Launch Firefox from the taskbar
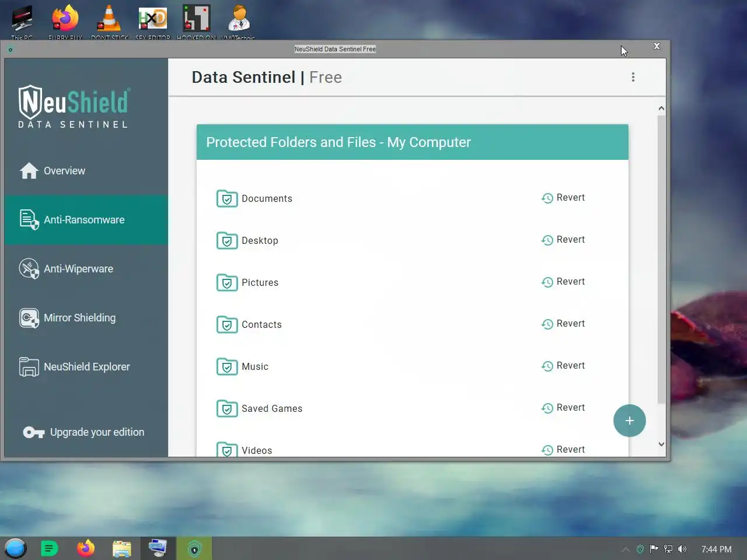747x560 pixels. pos(86,548)
